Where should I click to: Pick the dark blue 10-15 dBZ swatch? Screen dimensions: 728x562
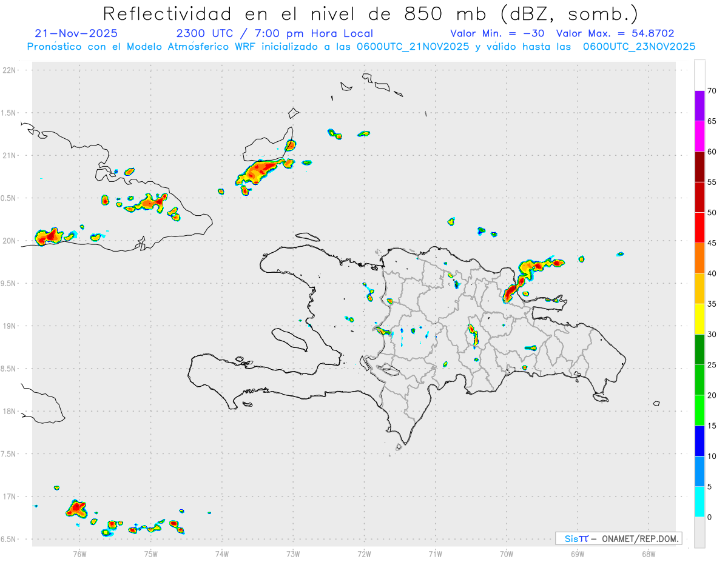[699, 441]
